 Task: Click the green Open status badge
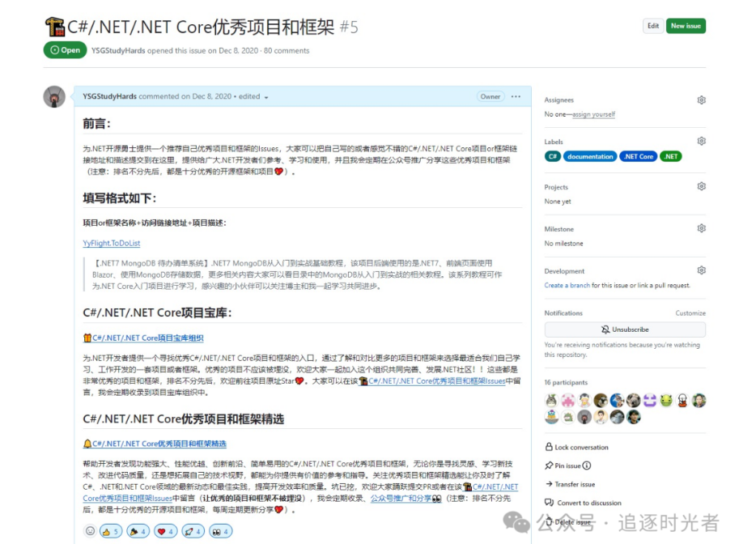[65, 50]
